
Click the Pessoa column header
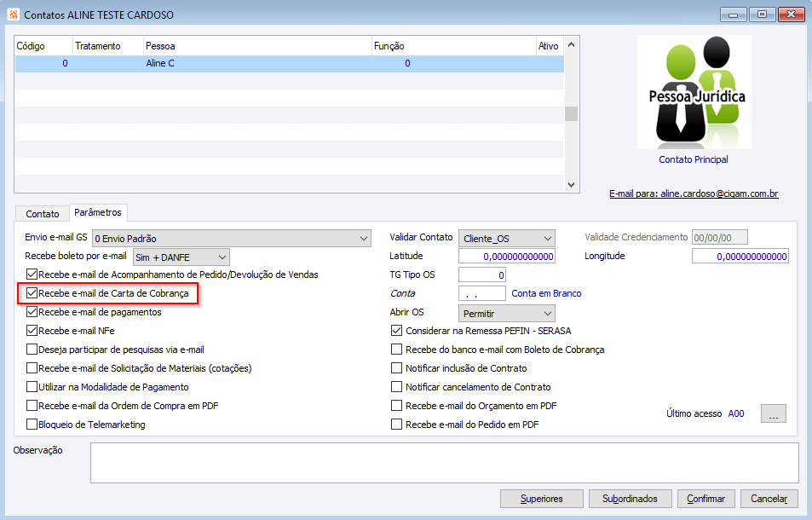click(x=257, y=46)
